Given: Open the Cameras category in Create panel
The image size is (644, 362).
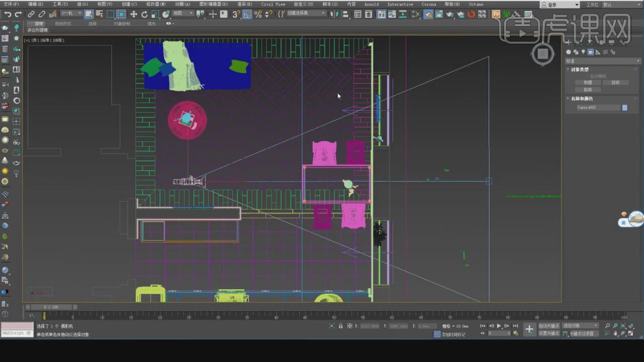Looking at the screenshot, I should tap(591, 52).
